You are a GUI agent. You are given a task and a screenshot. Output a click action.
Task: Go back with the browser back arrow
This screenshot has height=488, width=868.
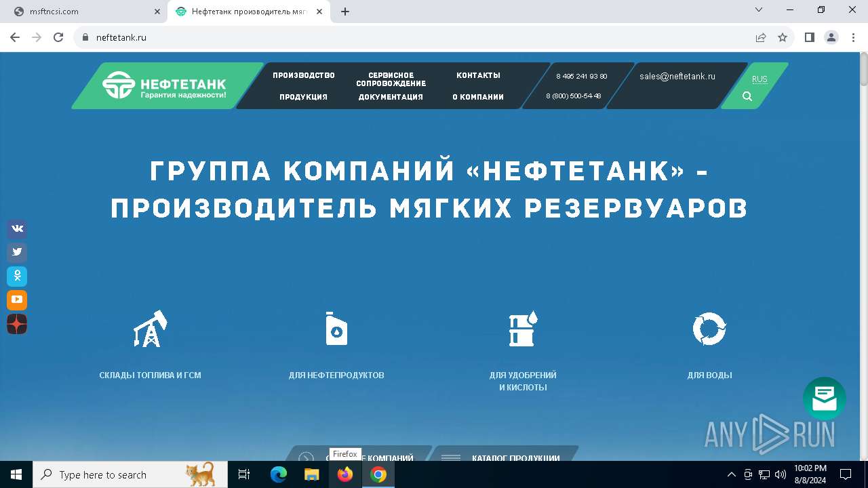[x=15, y=37]
